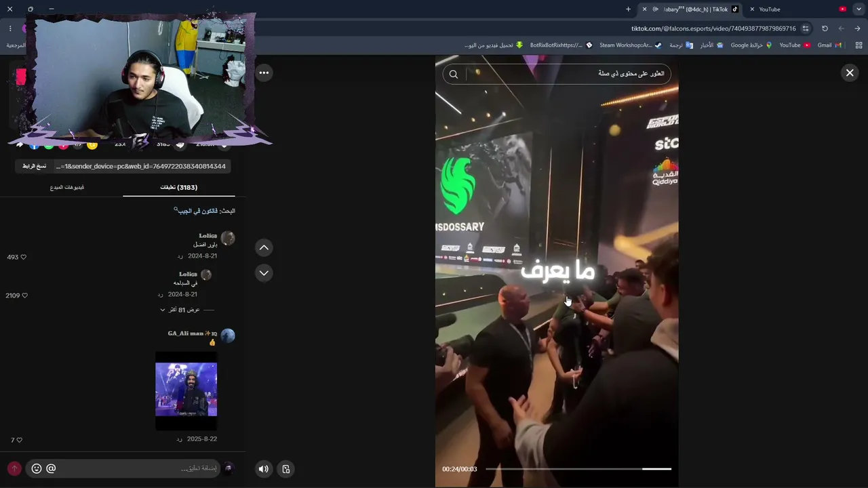Open a new browser tab with plus button
The width and height of the screenshot is (868, 488).
[628, 9]
